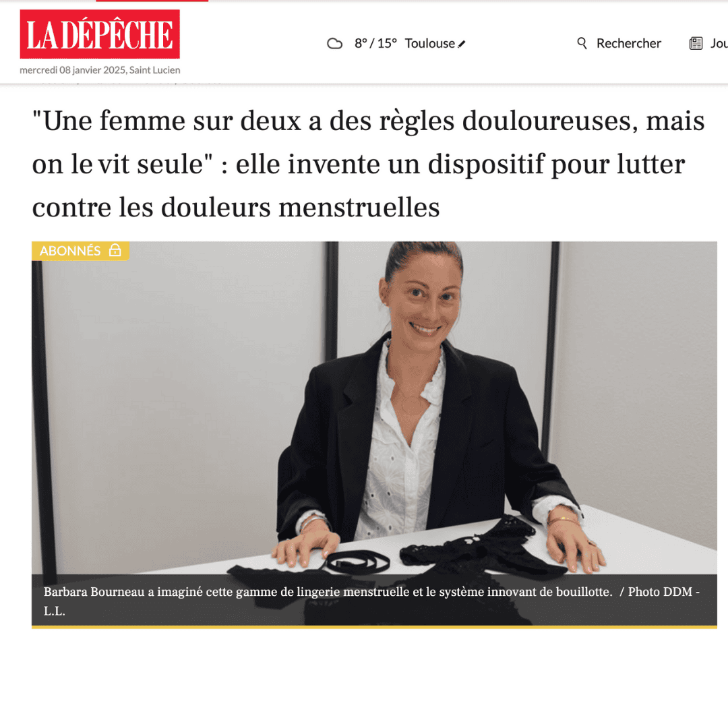Click the Saint Lucien saint-of-the-day text
728x728 pixels.
[x=154, y=70]
